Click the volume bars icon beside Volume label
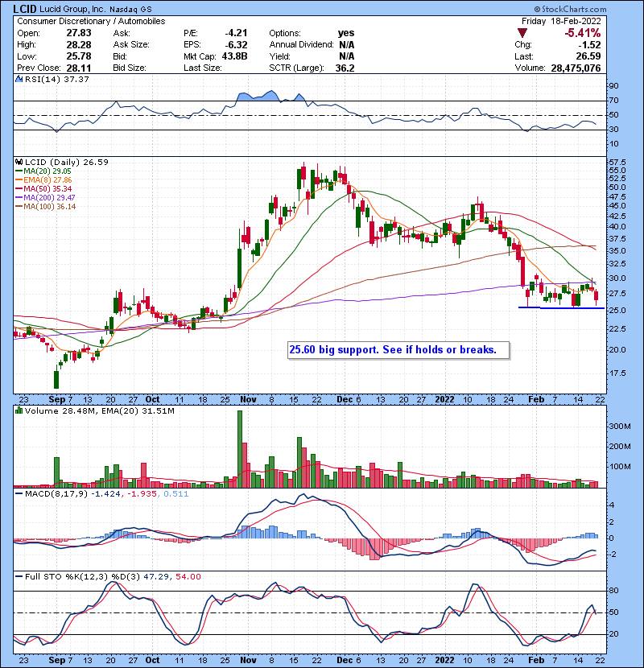This screenshot has height=668, width=644. pos(19,410)
